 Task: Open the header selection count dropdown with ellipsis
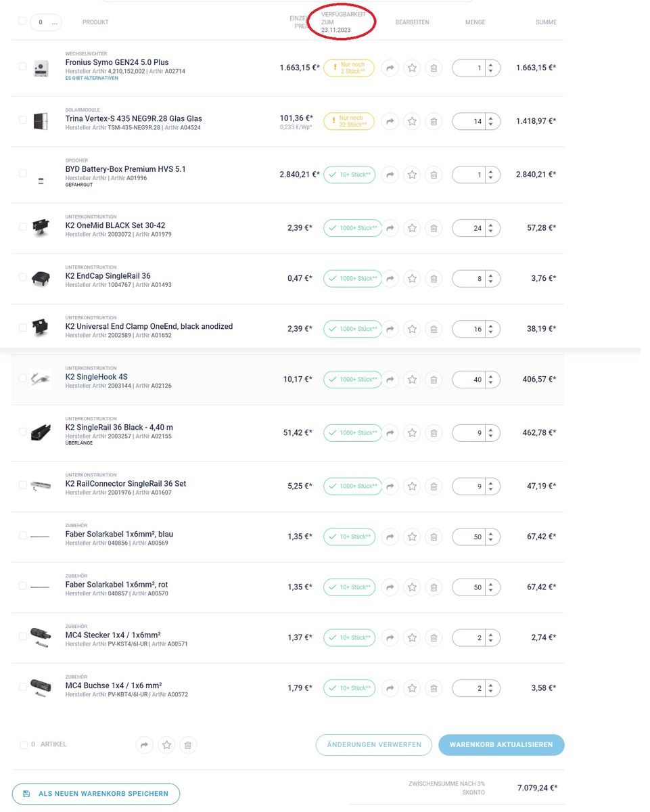point(47,22)
